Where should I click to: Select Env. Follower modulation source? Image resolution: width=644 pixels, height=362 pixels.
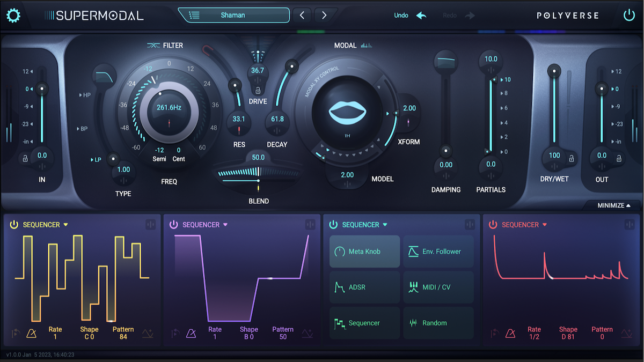438,251
